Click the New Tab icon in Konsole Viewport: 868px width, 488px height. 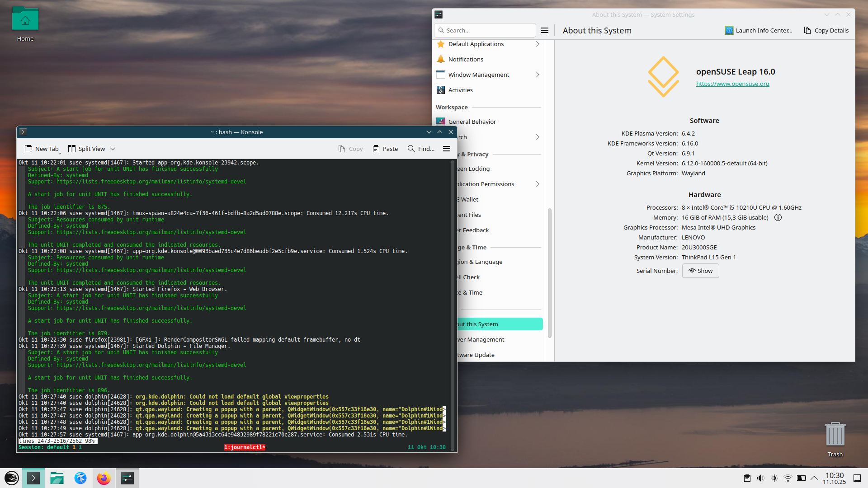[x=28, y=149]
